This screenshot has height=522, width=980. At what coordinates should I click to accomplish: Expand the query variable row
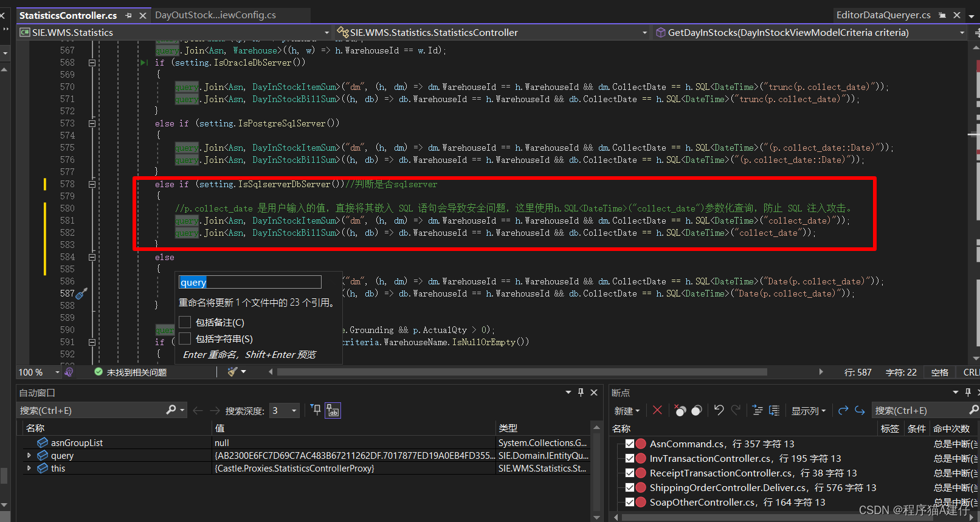click(29, 455)
